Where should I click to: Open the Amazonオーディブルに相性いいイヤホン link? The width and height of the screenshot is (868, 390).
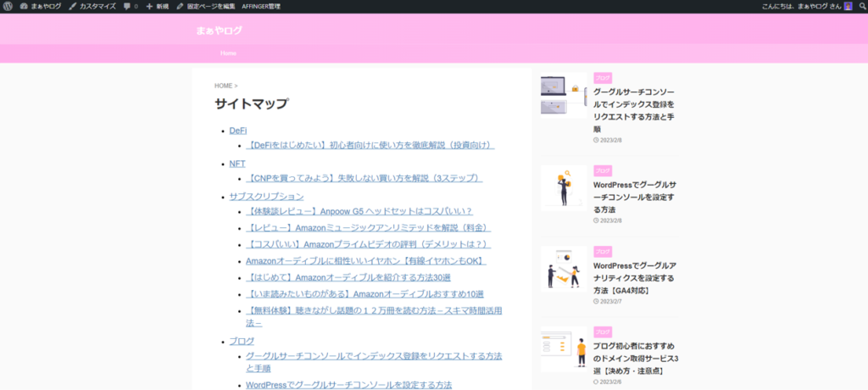366,261
